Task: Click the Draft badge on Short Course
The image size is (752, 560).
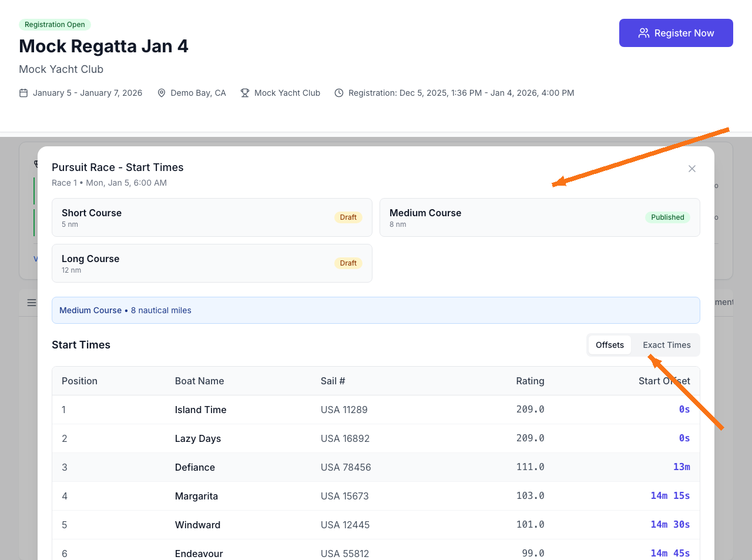Action: click(348, 217)
